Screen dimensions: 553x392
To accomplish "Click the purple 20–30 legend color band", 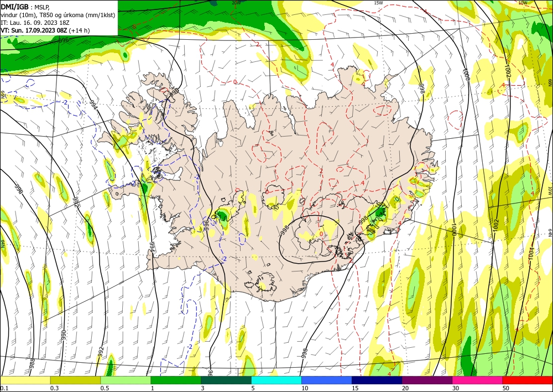I will point(427,380).
